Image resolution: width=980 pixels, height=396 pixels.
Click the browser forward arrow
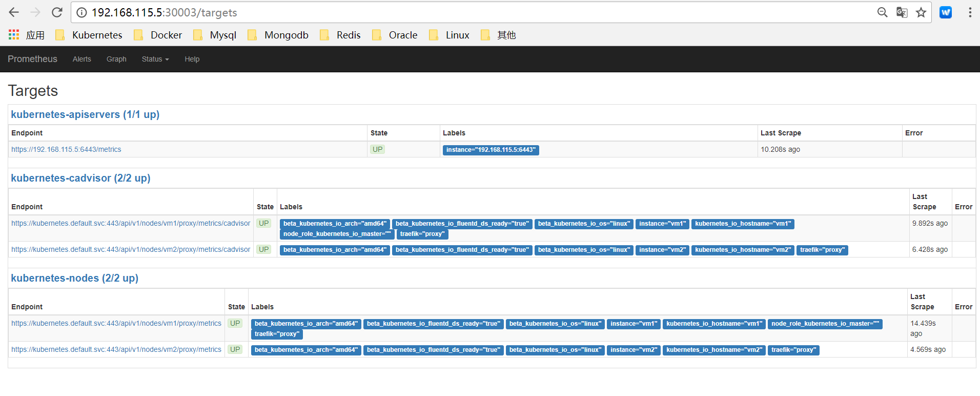[x=35, y=12]
